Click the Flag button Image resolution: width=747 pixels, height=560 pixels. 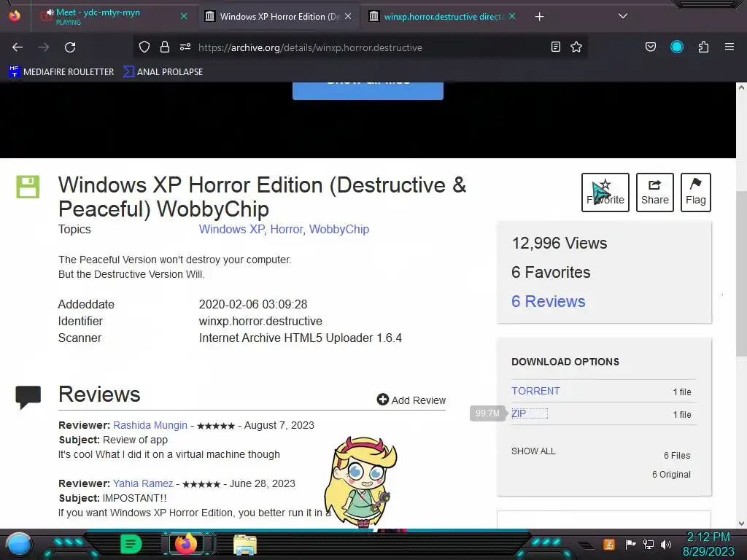(695, 192)
